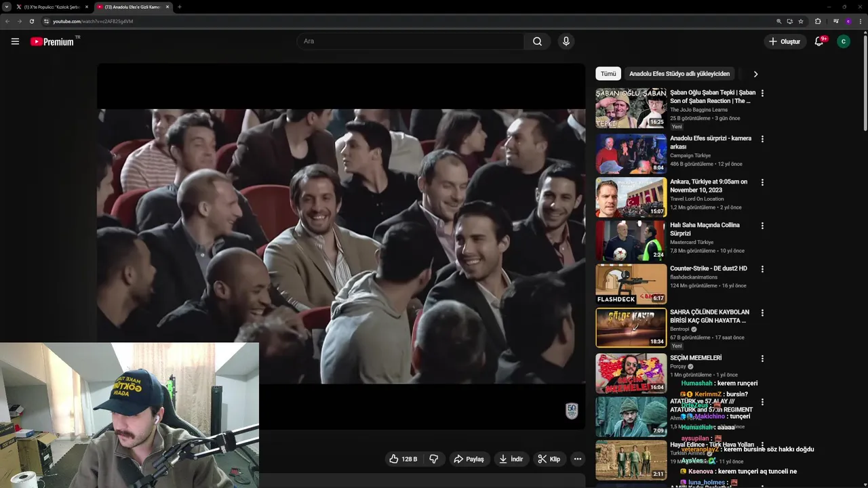Open the Atatürk ve 57. Alay 7:09 thumbnail
The width and height of the screenshot is (868, 488).
click(x=631, y=417)
